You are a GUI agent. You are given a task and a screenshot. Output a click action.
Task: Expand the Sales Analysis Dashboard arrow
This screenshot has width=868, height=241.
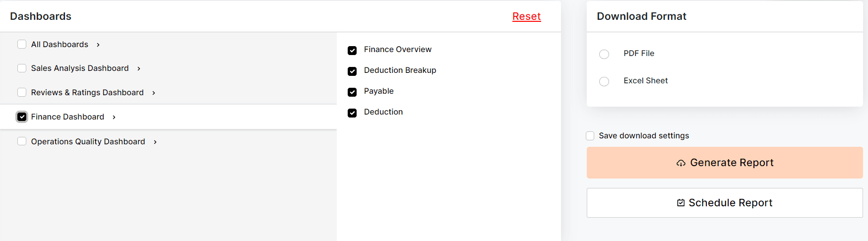(x=139, y=68)
